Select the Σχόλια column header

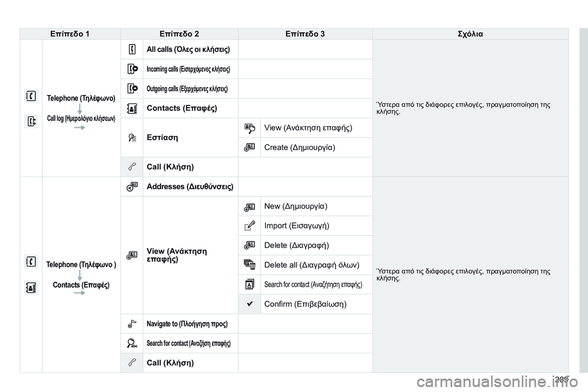(x=470, y=34)
